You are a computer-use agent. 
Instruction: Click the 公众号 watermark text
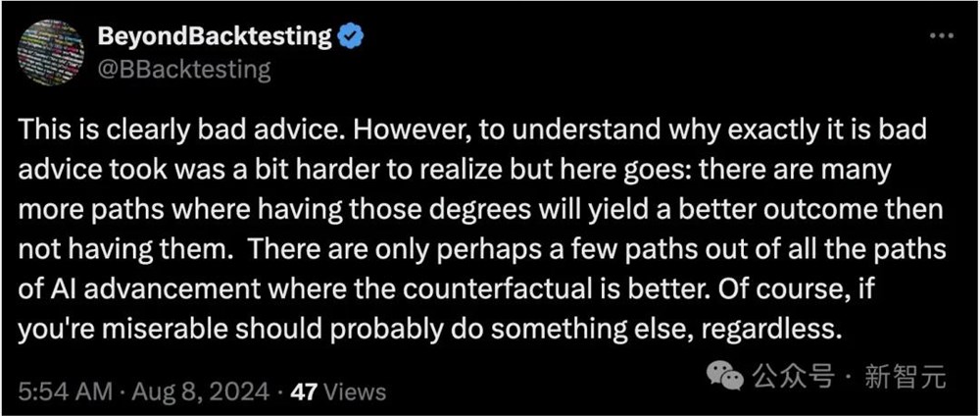point(794,377)
